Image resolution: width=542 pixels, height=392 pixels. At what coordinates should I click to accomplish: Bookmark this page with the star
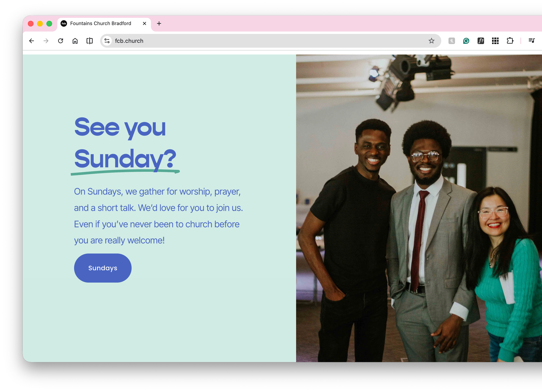click(x=431, y=41)
